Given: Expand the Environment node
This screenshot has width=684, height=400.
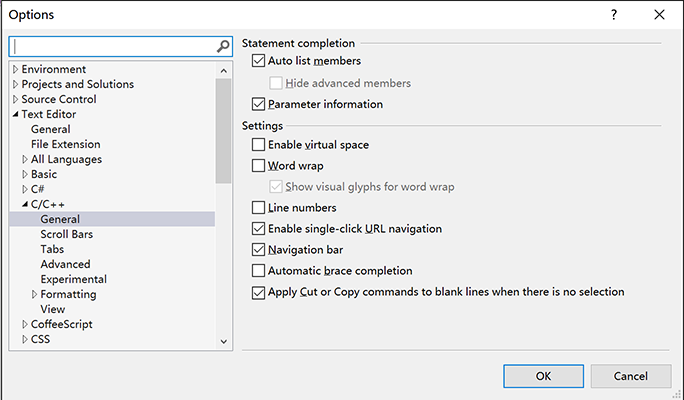Looking at the screenshot, I should (15, 69).
